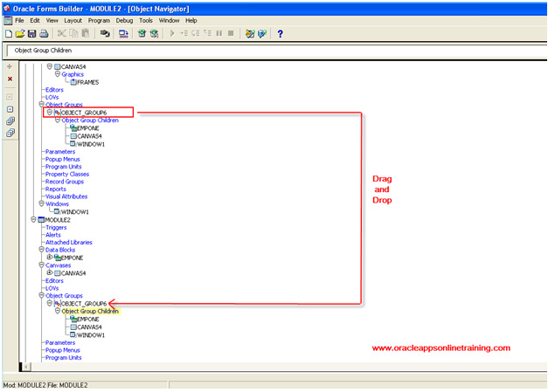Viewport: 548px width, 392px height.
Task: Select the Data Blocks label
Action: [x=60, y=250]
